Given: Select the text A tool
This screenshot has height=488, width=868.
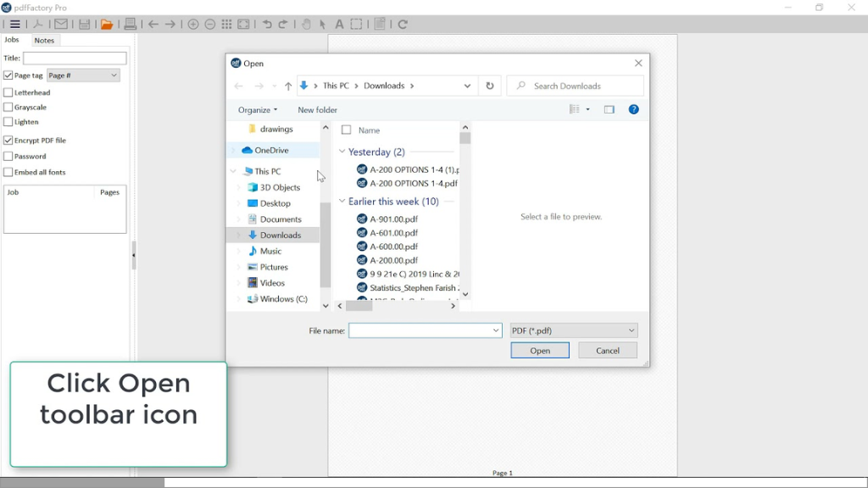Looking at the screenshot, I should (339, 25).
